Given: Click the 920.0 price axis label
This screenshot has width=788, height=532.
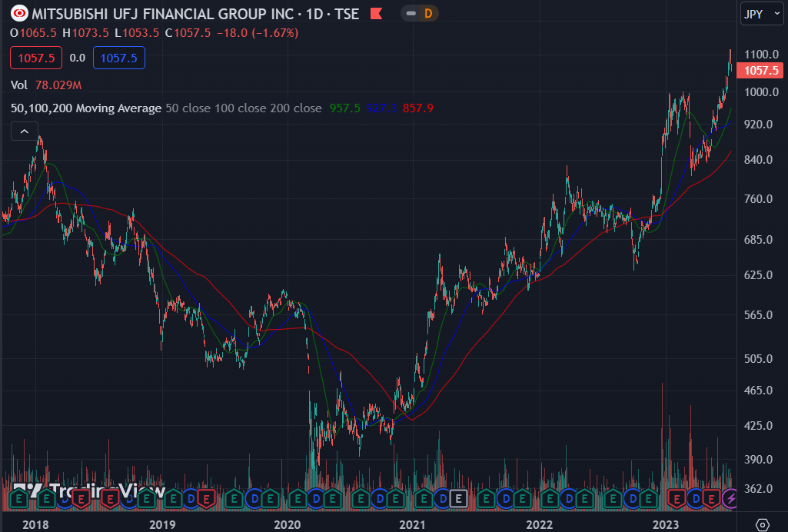Looking at the screenshot, I should 758,124.
